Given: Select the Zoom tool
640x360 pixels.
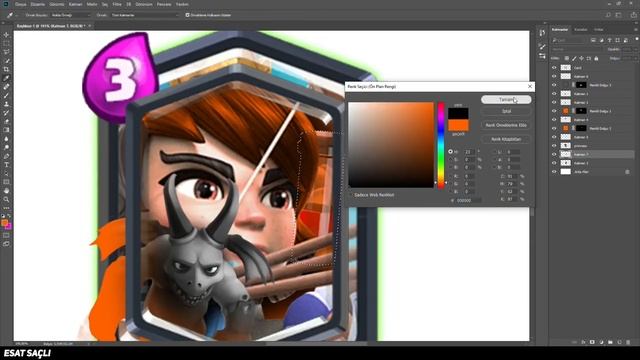Looking at the screenshot, I should [6, 199].
